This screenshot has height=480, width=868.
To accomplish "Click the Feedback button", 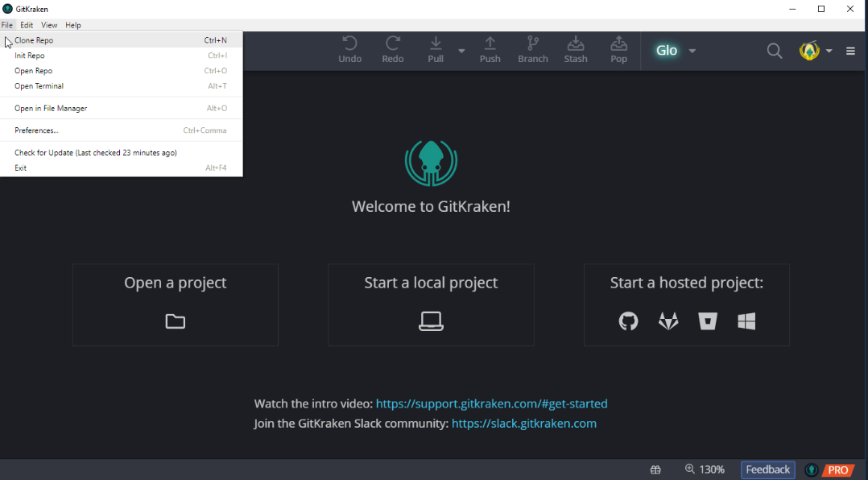I will coord(767,470).
